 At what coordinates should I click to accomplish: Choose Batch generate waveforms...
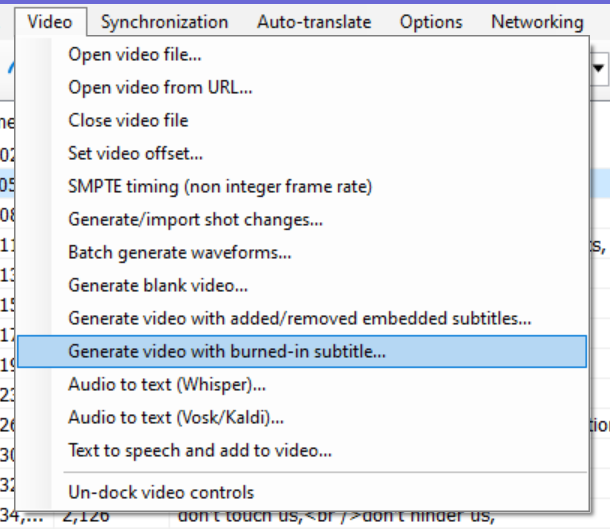180,252
